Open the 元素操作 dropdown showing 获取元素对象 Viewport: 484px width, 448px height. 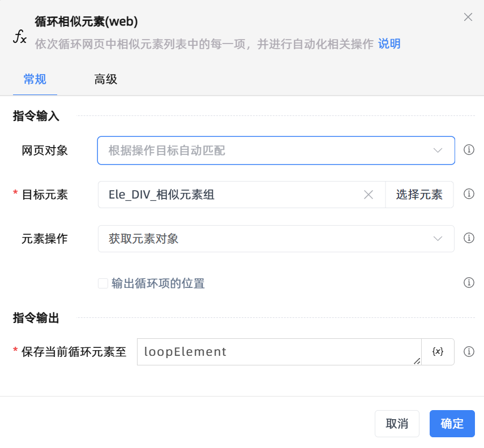(276, 239)
